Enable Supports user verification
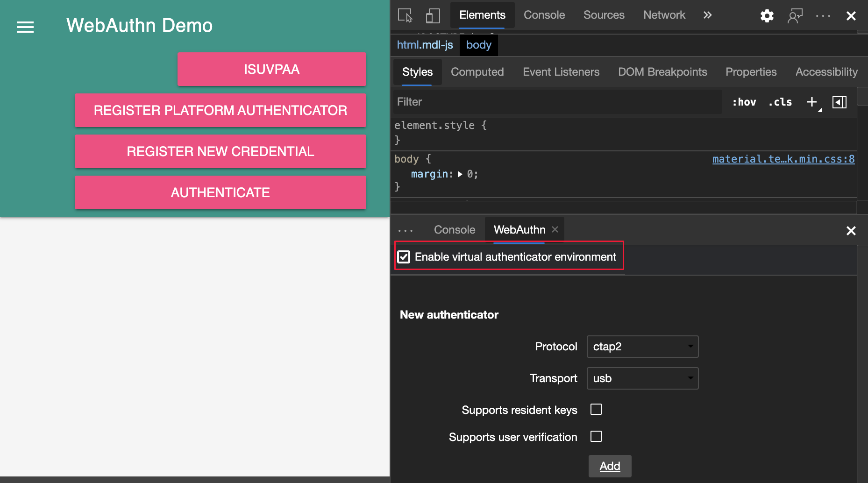Image resolution: width=868 pixels, height=483 pixels. pos(596,436)
